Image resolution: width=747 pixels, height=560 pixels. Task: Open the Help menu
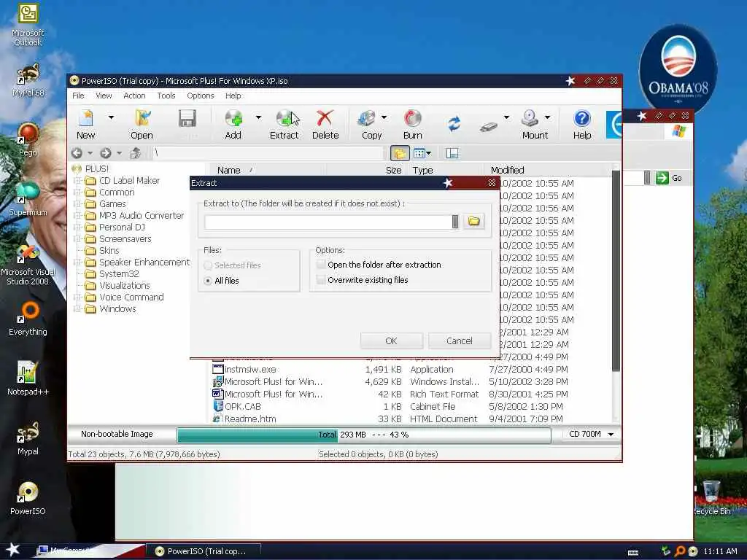233,96
